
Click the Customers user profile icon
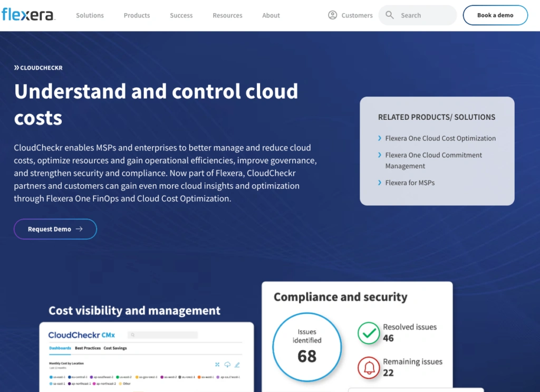[x=332, y=15]
